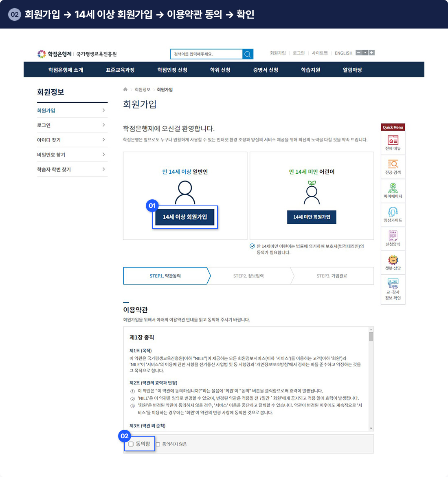The image size is (448, 477).
Task: Expand 아이디 찾기 sidebar chevron
Action: pyautogui.click(x=104, y=140)
